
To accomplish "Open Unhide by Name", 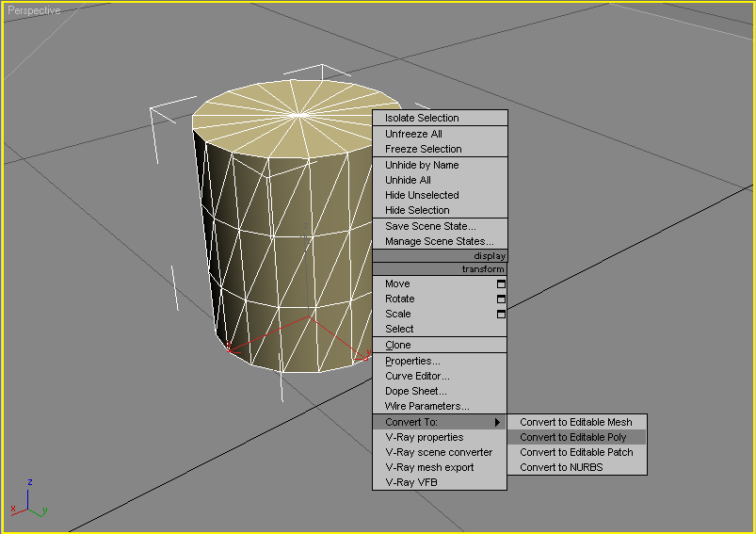I will (441, 165).
